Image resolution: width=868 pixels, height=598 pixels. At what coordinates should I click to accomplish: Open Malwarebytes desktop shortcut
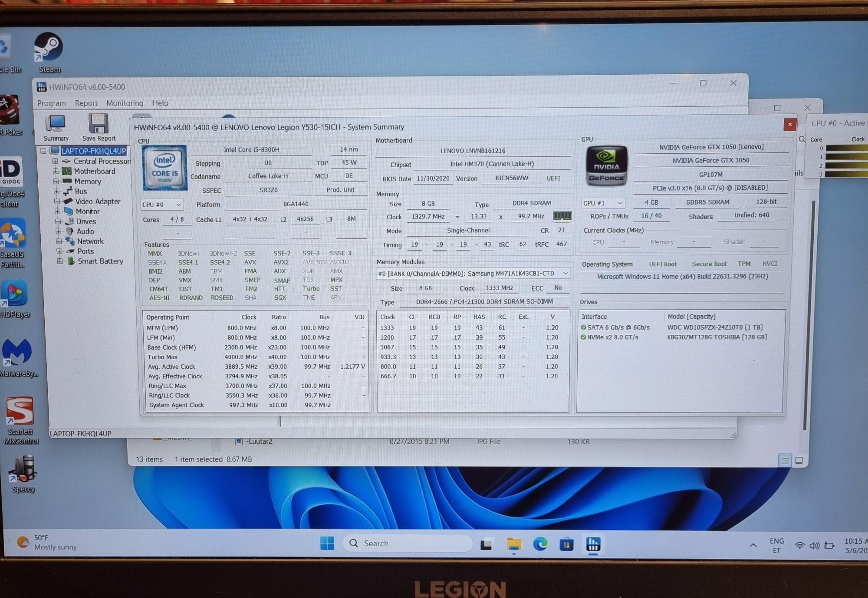pos(18,358)
